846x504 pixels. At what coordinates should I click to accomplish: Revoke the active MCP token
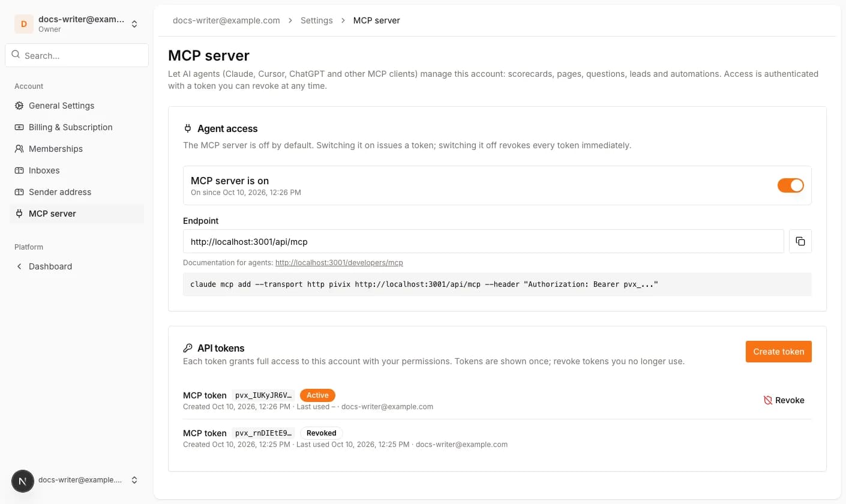[784, 400]
